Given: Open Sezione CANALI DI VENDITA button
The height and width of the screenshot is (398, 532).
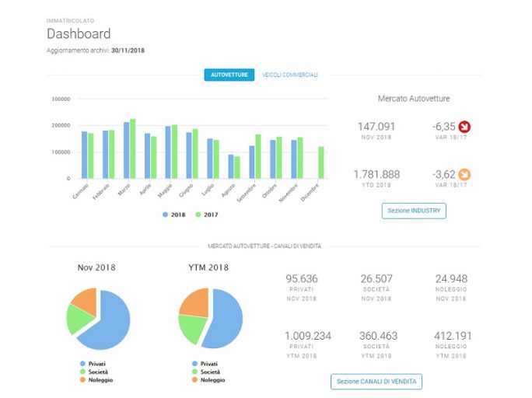Looking at the screenshot, I should [x=376, y=382].
